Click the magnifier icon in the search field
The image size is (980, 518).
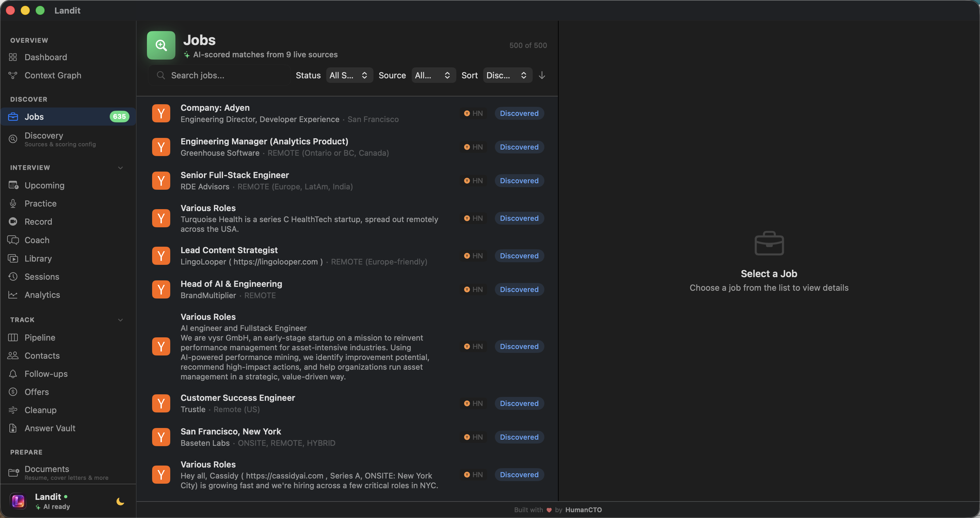(161, 75)
